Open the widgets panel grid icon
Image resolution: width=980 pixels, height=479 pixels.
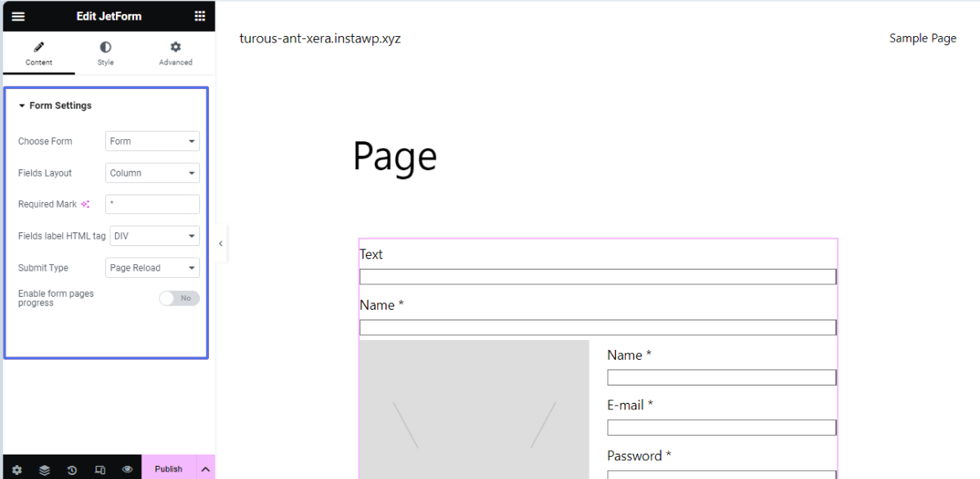click(198, 16)
